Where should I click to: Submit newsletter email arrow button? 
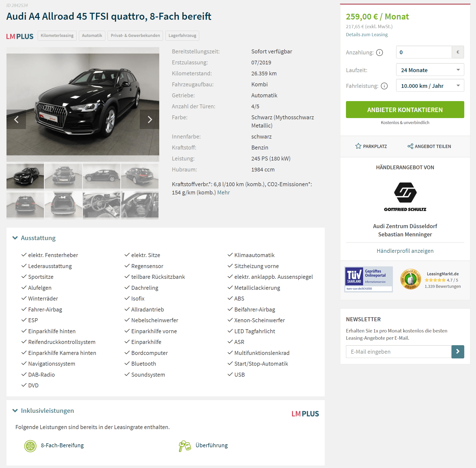[458, 352]
